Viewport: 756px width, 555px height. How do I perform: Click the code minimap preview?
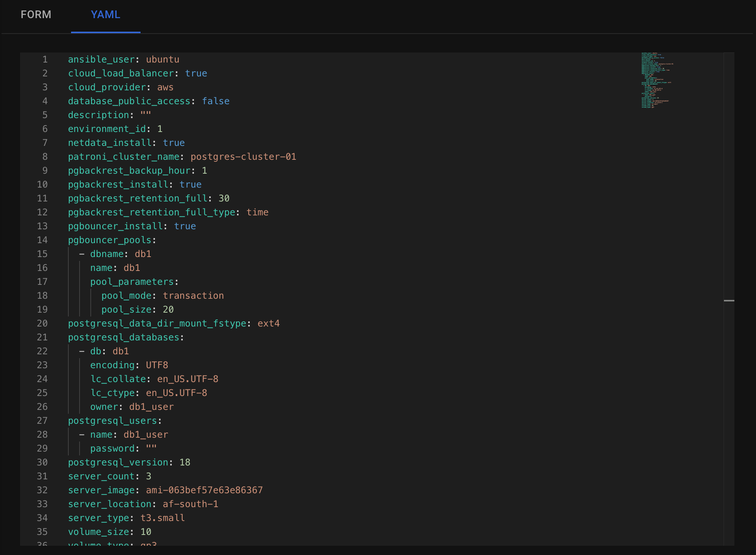click(657, 80)
